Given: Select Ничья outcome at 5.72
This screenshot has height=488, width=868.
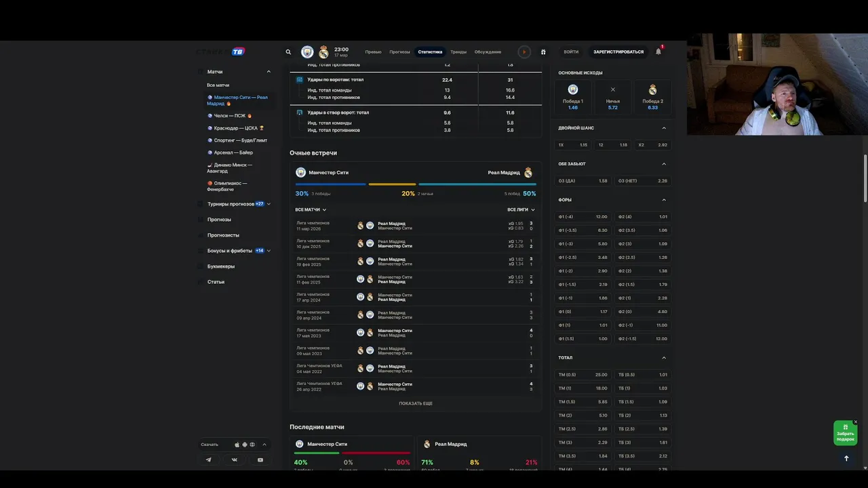Looking at the screenshot, I should point(613,98).
